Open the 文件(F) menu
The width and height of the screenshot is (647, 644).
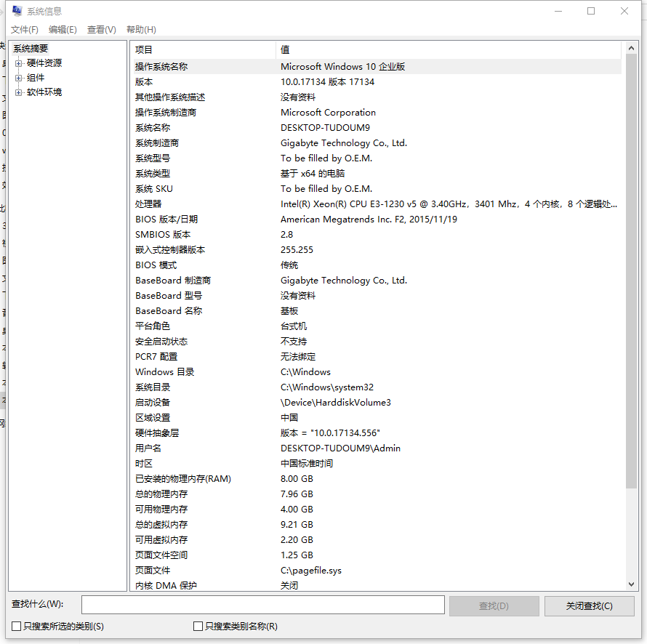[x=24, y=30]
